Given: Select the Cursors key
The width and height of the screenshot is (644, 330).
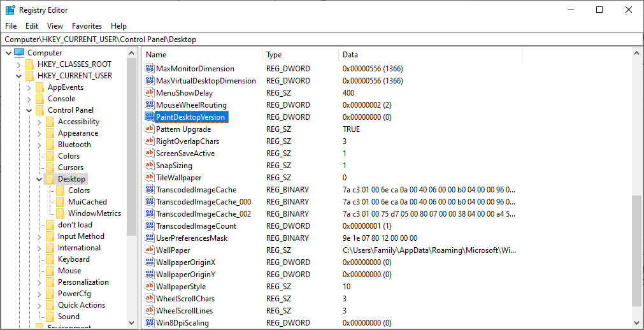Looking at the screenshot, I should pos(71,168).
